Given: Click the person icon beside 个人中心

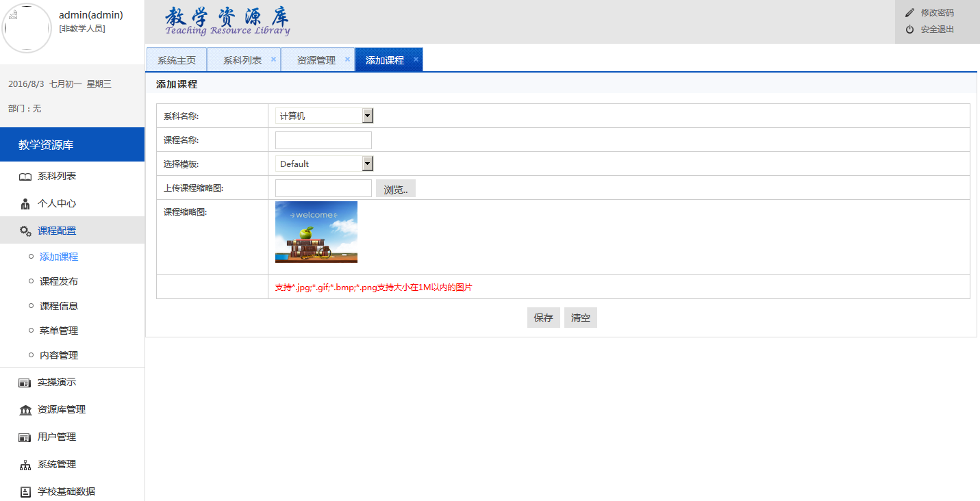Looking at the screenshot, I should (25, 204).
